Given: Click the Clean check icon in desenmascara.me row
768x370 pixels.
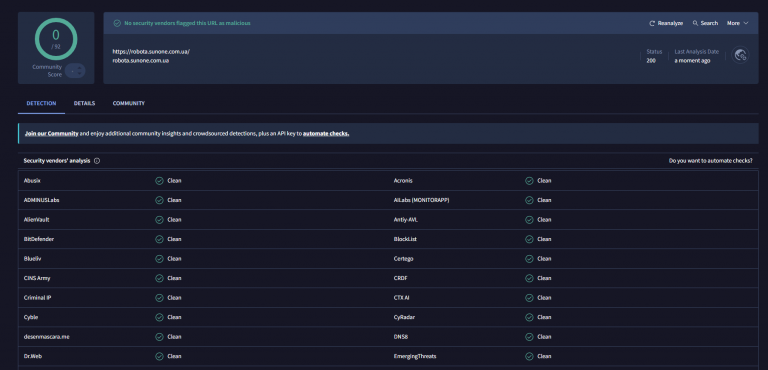Looking at the screenshot, I should [159, 337].
